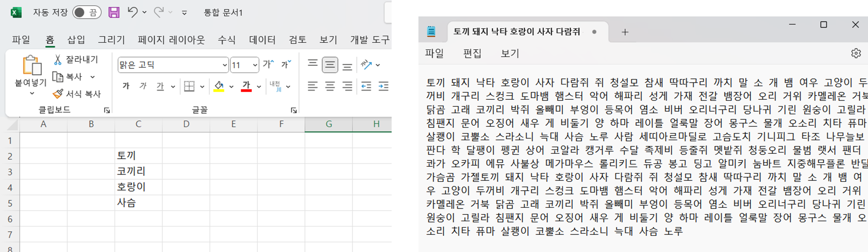Open the 개발 도구 tab
The image size is (868, 252).
point(370,40)
